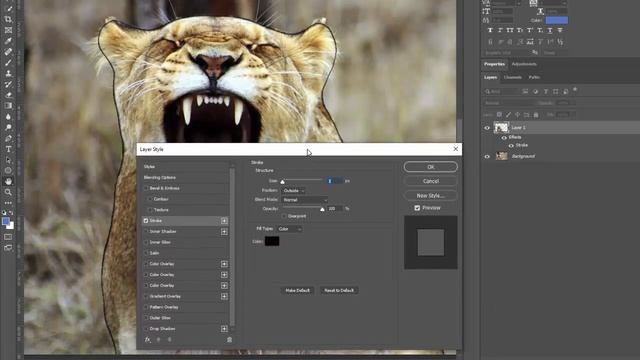Switch to the Adjustments tab

[524, 64]
